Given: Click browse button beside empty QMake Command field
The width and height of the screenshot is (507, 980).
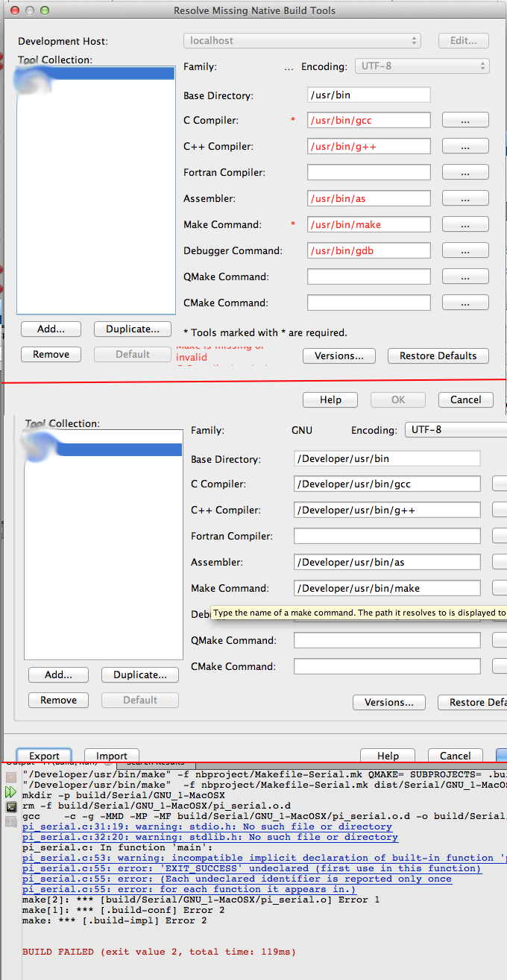Looking at the screenshot, I should click(x=465, y=276).
